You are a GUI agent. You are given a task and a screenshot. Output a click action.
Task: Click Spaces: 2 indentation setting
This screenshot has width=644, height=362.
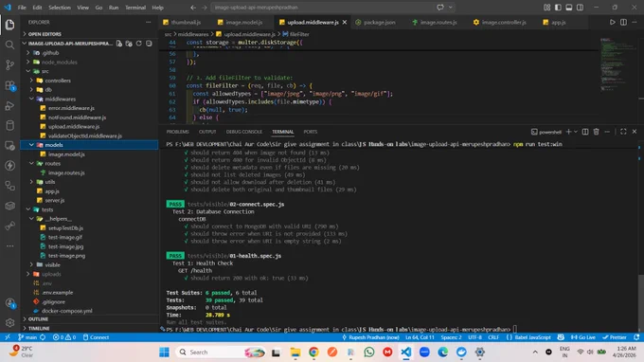pos(451,337)
